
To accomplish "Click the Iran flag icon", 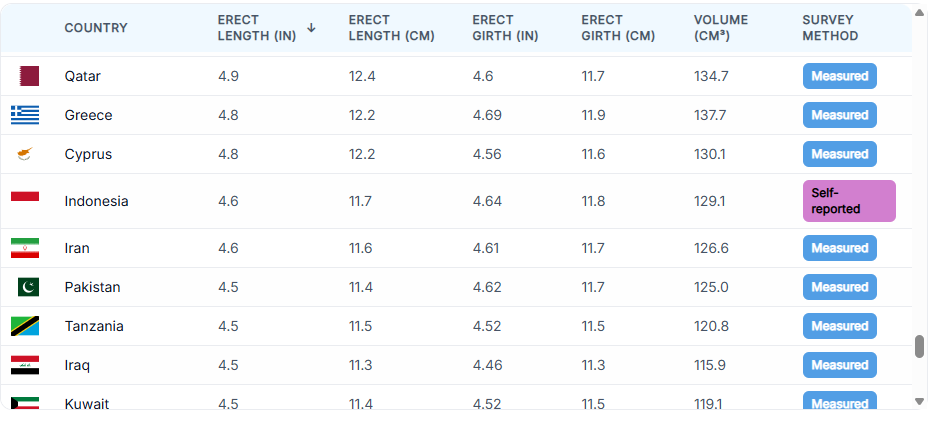I will pyautogui.click(x=25, y=248).
